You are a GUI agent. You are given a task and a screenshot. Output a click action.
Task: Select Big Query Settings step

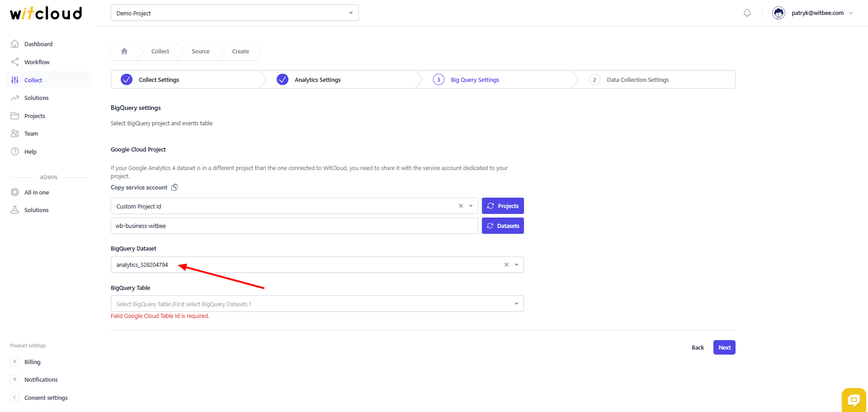475,80
